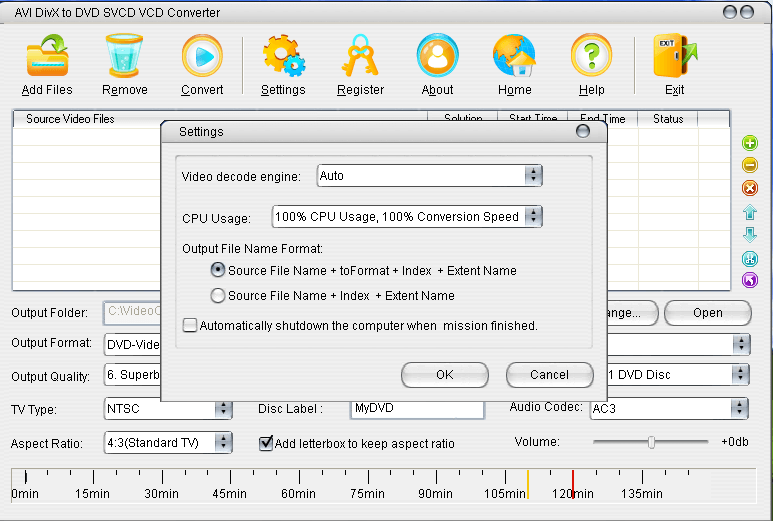Click the purple arrow side icon
Image resolution: width=773 pixels, height=521 pixels.
pyautogui.click(x=750, y=280)
